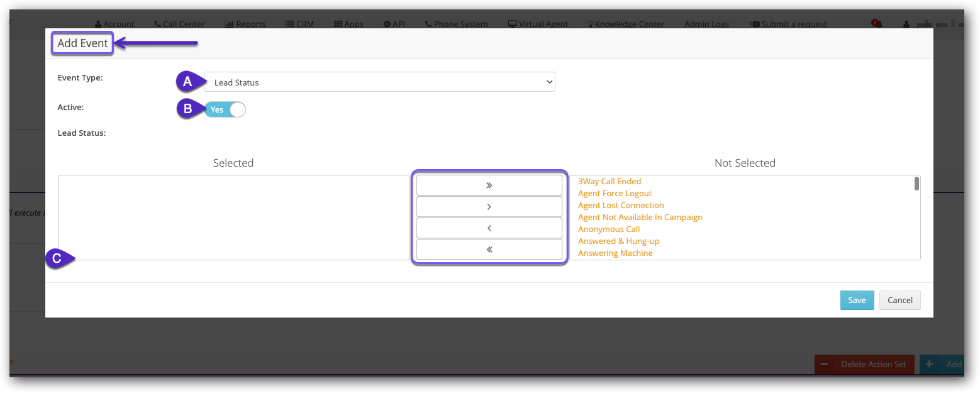Cancel the Add Event dialog
The image size is (980, 393).
tap(899, 300)
